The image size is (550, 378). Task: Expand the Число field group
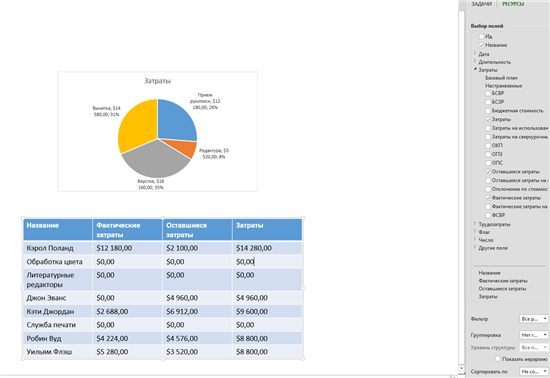coord(475,239)
